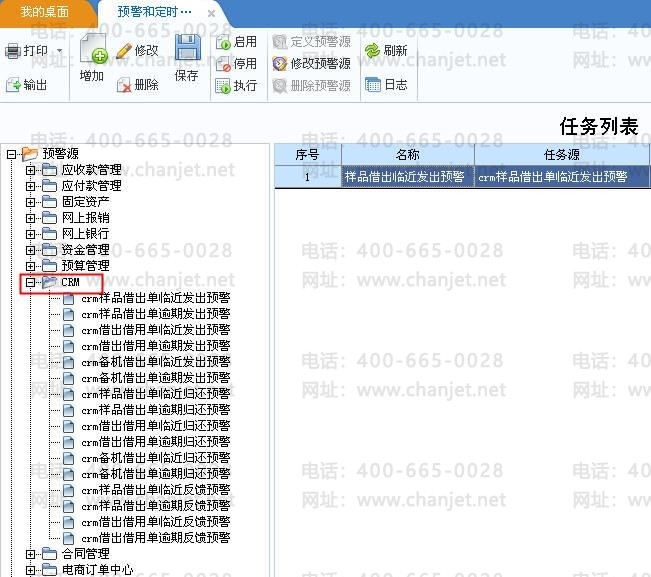The width and height of the screenshot is (651, 577).
Task: Expand the 固定资产 folder
Action: (x=30, y=202)
